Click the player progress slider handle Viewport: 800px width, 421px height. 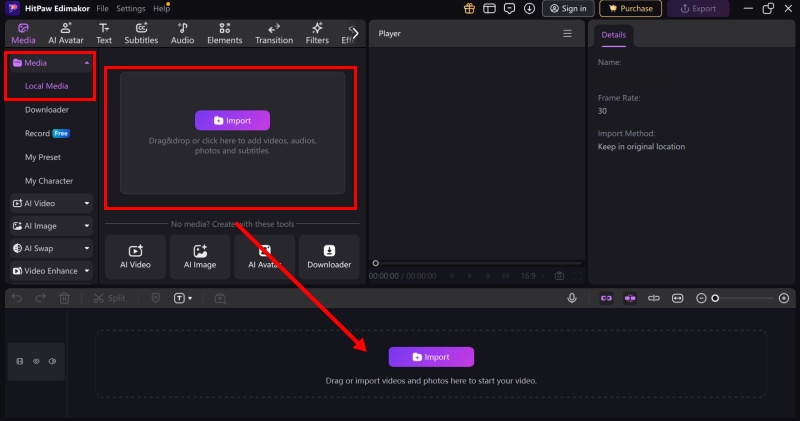tap(376, 263)
